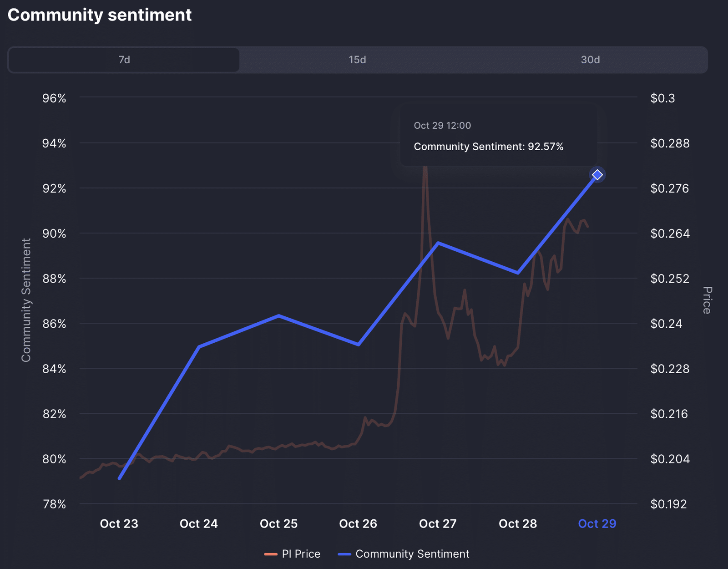Click the 94% sentiment axis label
Viewport: 728px width, 569px height.
pos(54,143)
